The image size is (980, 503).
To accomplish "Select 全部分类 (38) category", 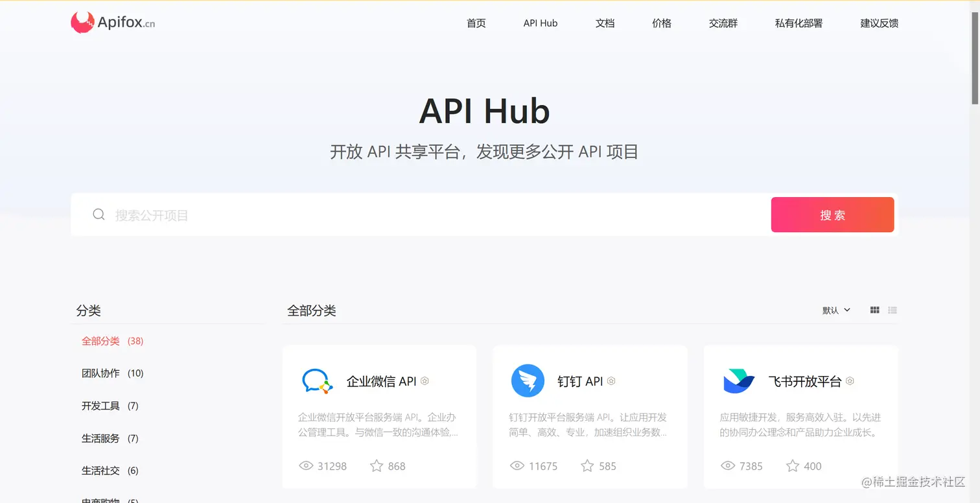I will [x=112, y=341].
